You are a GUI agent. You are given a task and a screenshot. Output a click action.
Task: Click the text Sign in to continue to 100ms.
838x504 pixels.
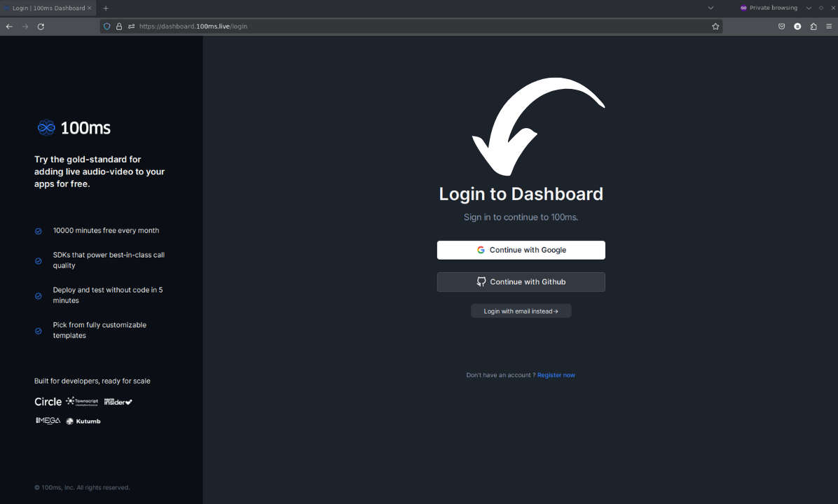(x=521, y=217)
